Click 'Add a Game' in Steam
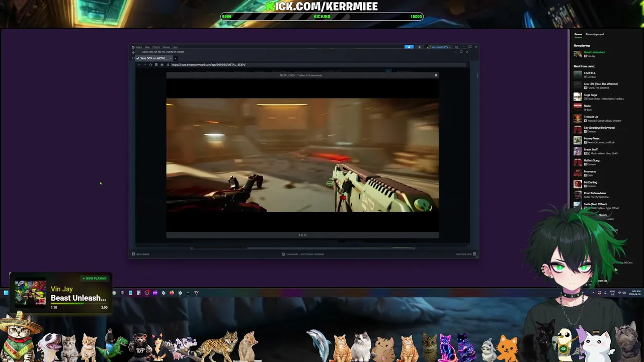This screenshot has height=362, width=644. coord(141,254)
